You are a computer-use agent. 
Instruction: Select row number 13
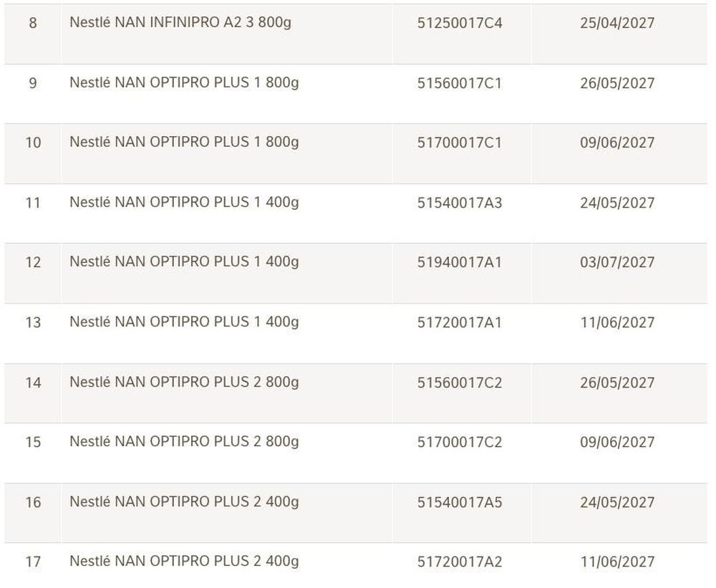[33, 322]
